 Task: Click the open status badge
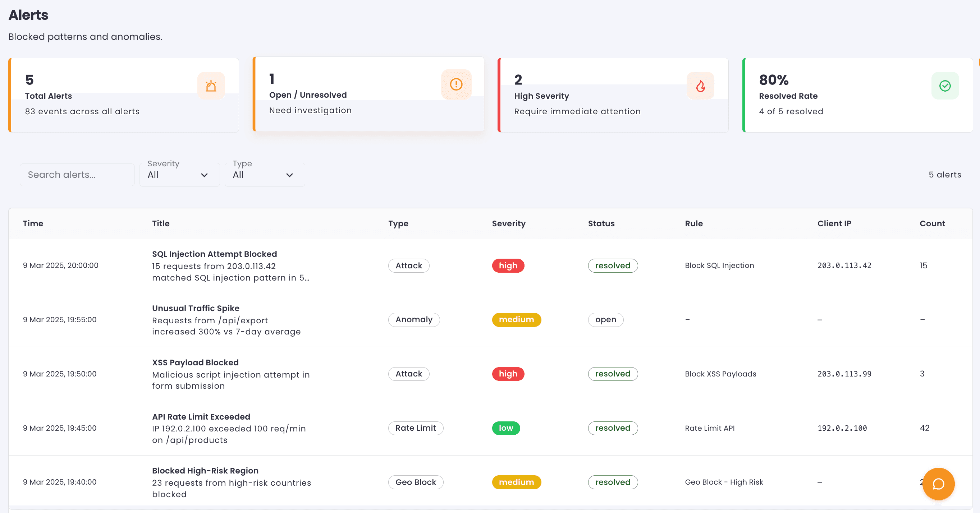605,319
